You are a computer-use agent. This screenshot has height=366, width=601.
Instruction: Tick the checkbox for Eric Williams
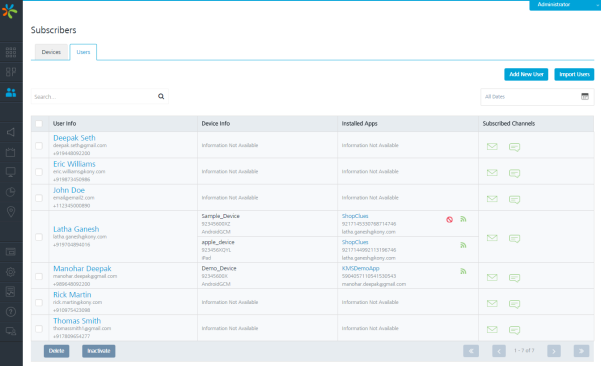39,172
